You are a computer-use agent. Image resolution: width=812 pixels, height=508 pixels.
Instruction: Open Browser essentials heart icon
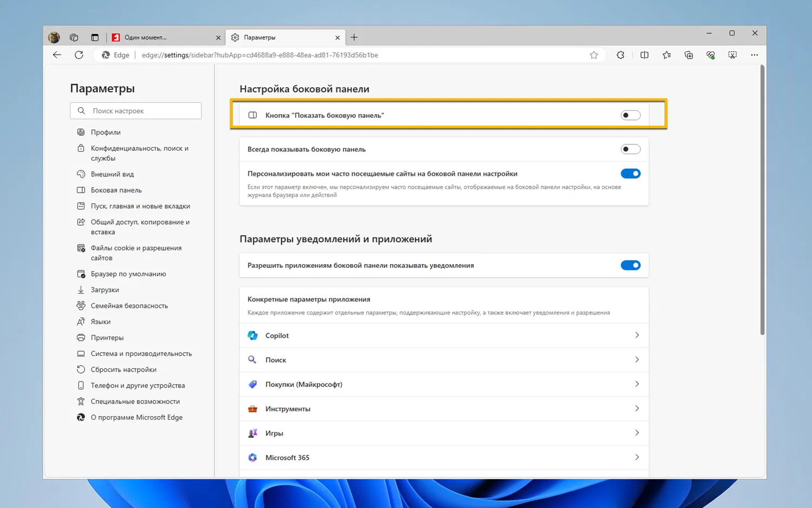[x=711, y=55]
